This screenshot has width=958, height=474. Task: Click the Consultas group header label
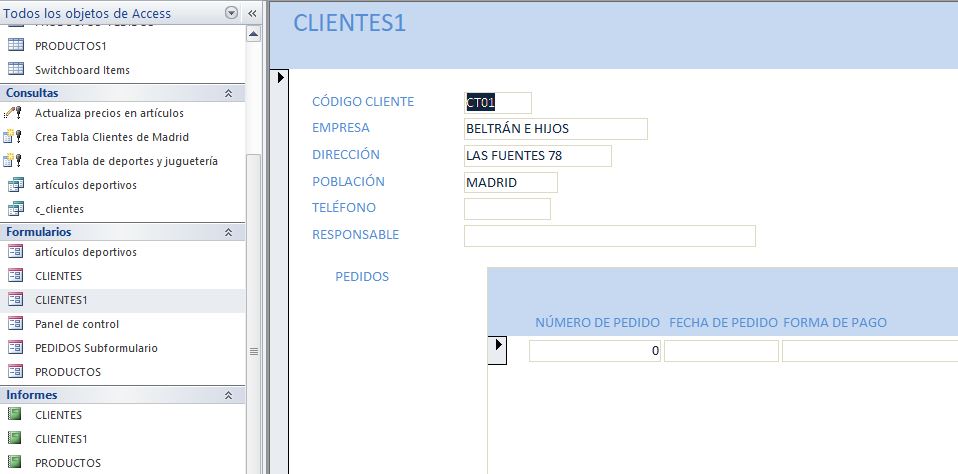(32, 93)
